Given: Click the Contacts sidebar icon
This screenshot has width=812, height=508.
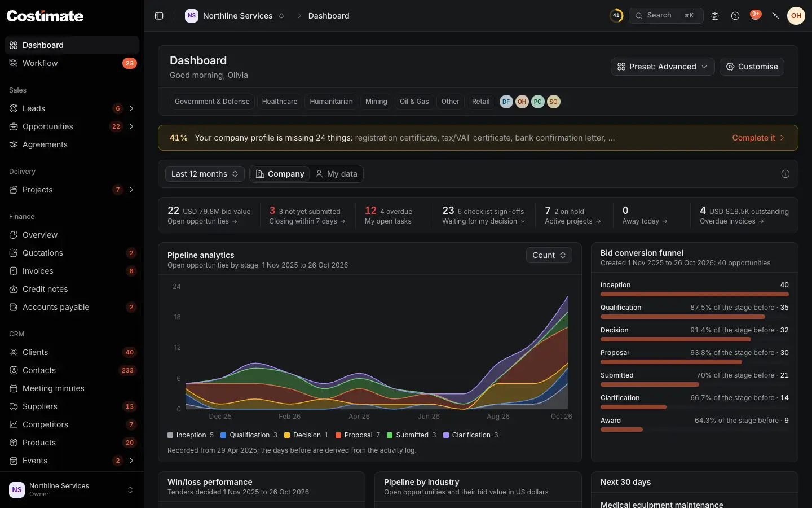Looking at the screenshot, I should pos(14,370).
